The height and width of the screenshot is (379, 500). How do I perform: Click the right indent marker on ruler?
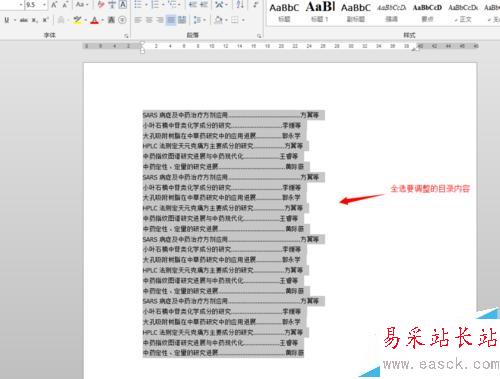pos(415,49)
